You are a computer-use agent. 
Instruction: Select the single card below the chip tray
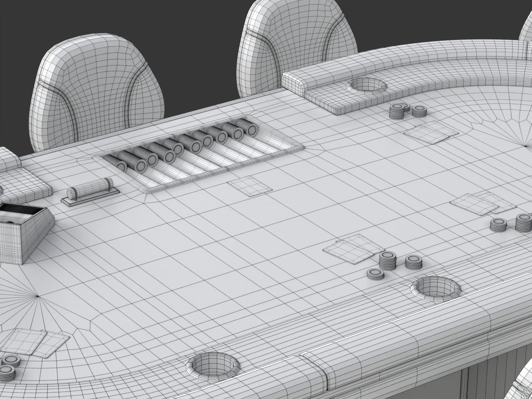(250, 187)
